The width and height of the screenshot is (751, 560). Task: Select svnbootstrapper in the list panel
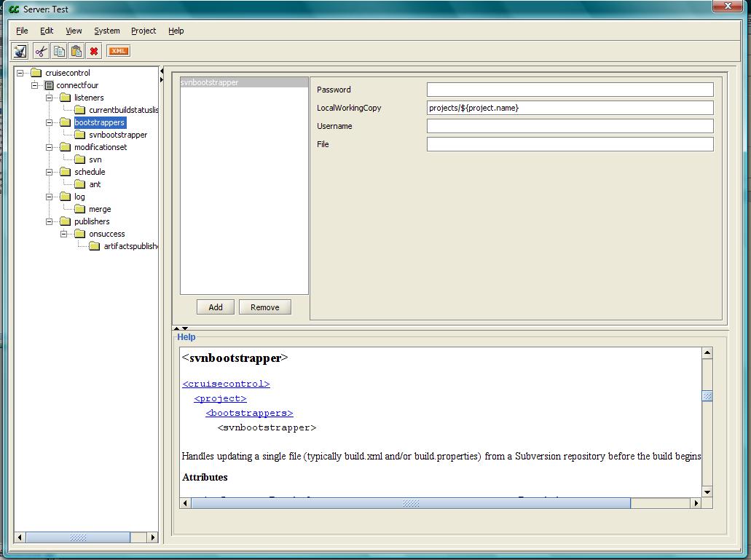click(244, 83)
